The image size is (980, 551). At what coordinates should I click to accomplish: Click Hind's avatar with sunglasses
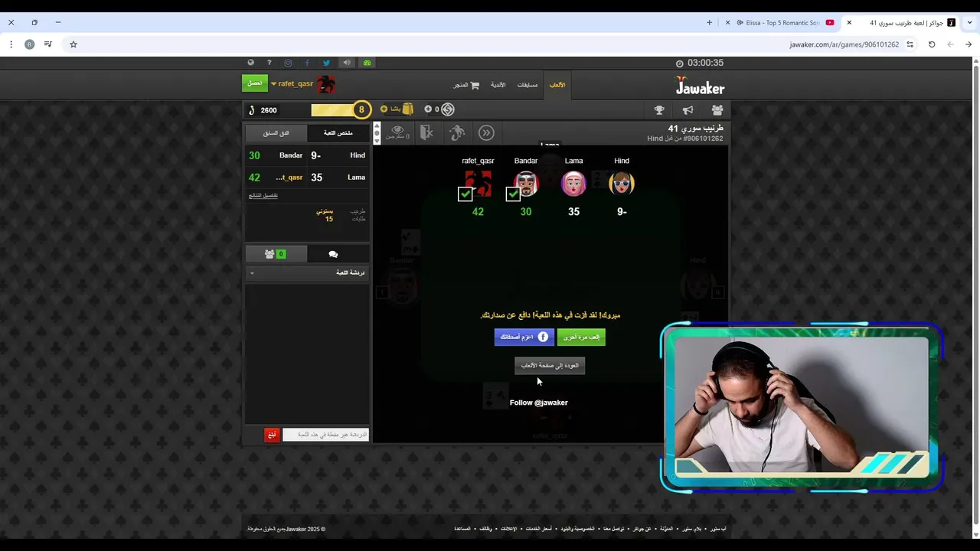click(x=622, y=184)
